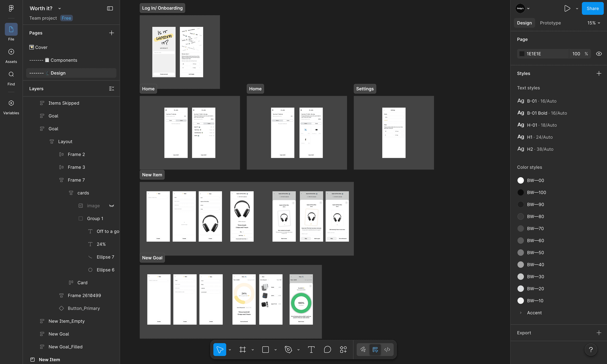Switch to the Prototype tab
This screenshot has height=364, width=607.
[550, 23]
